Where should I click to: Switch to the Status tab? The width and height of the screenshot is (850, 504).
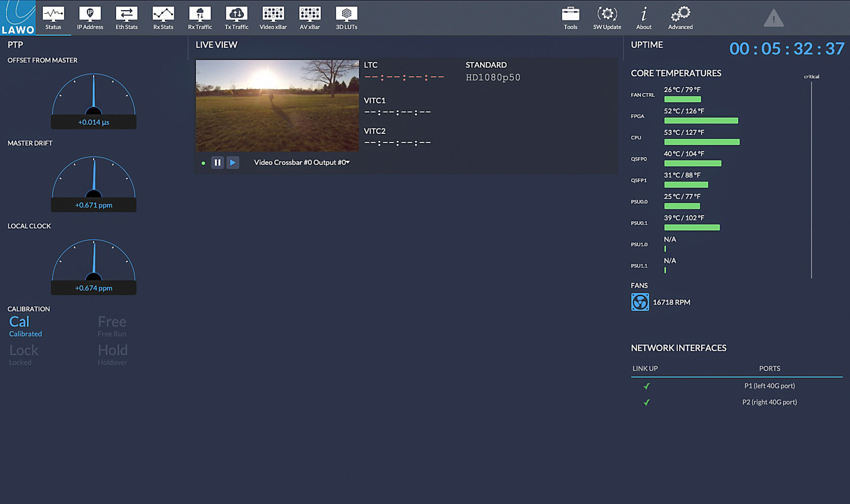click(x=53, y=17)
